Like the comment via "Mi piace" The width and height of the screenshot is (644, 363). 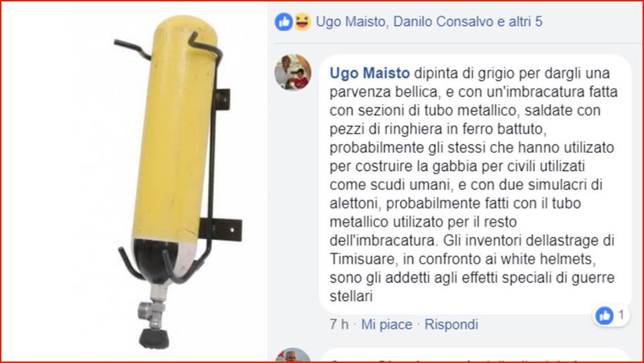(x=386, y=324)
